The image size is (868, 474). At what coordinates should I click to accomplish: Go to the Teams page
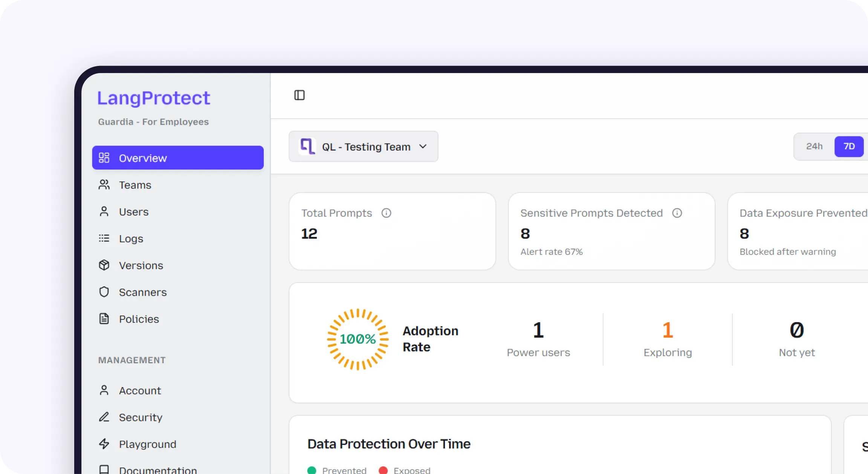coord(135,185)
